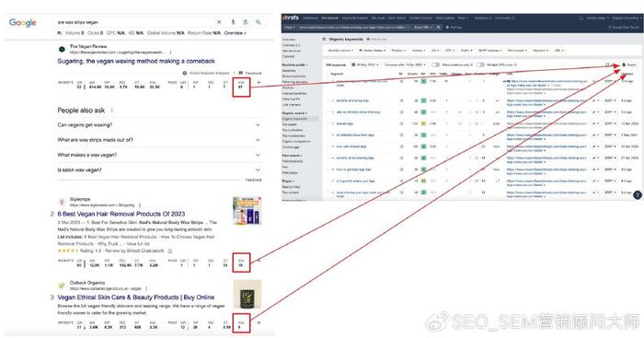The width and height of the screenshot is (644, 338).
Task: Click yellow KD badge for shaved legs
Action: point(423,123)
